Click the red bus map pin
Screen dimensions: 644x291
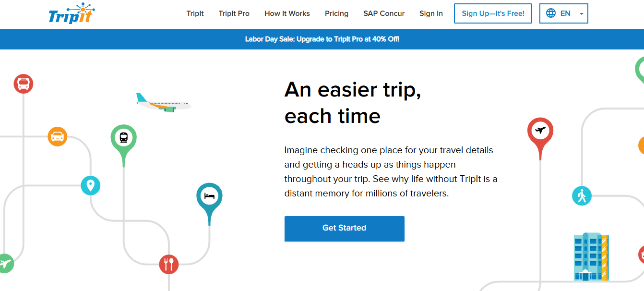tap(23, 84)
